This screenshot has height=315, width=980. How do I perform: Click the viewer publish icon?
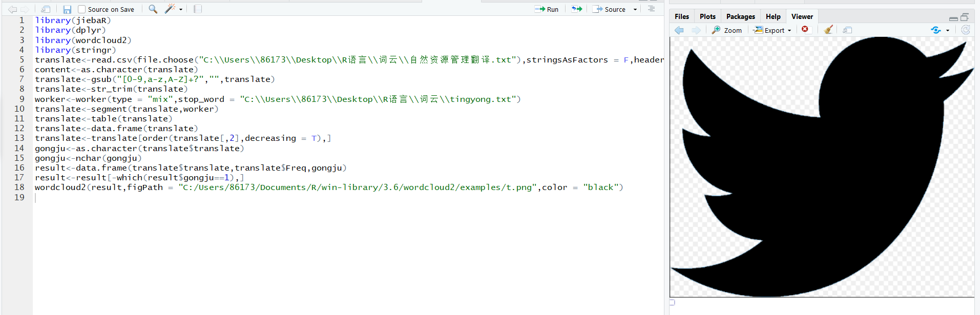click(936, 30)
